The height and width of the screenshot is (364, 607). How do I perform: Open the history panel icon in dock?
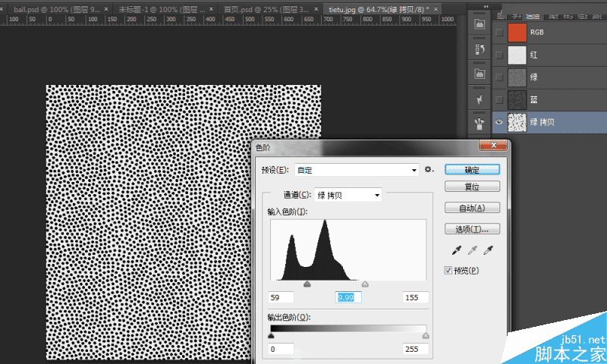pos(479,49)
